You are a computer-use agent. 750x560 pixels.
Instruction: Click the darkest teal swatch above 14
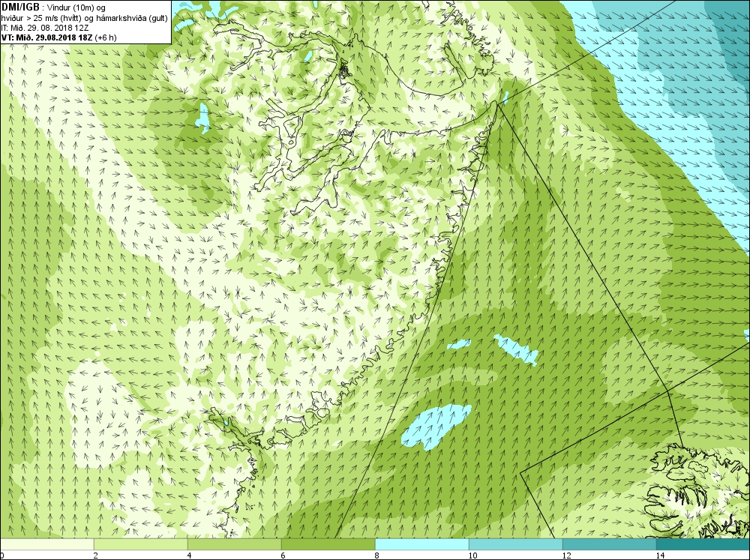click(703, 544)
